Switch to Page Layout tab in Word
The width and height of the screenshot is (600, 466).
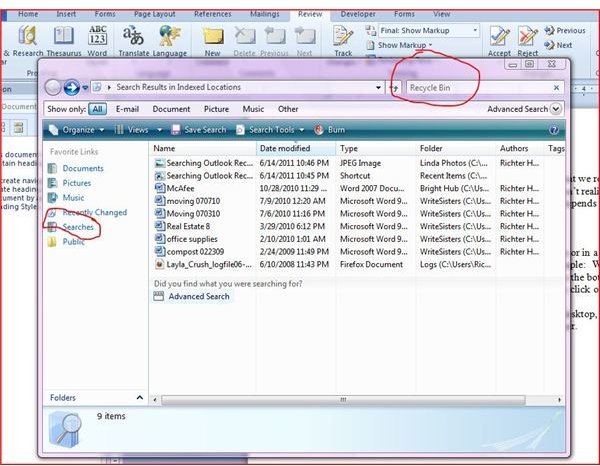(154, 14)
